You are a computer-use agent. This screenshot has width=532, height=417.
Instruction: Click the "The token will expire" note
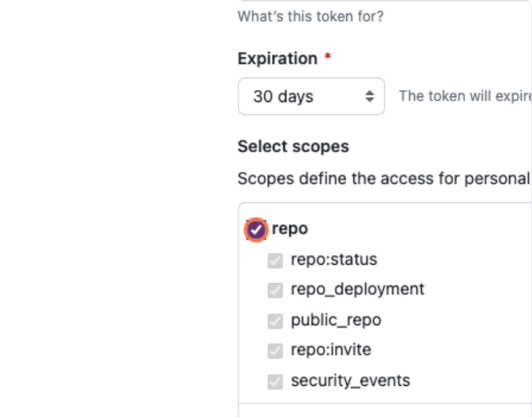click(464, 96)
